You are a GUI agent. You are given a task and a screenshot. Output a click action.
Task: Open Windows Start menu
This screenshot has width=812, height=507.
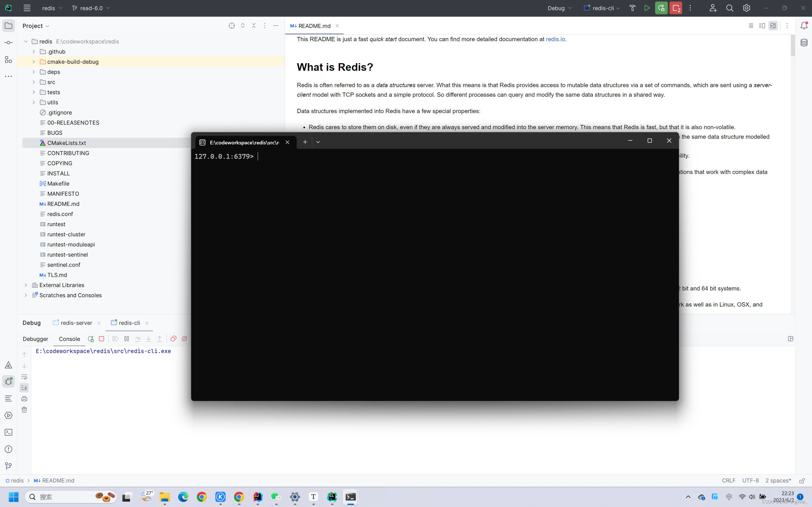tap(14, 497)
